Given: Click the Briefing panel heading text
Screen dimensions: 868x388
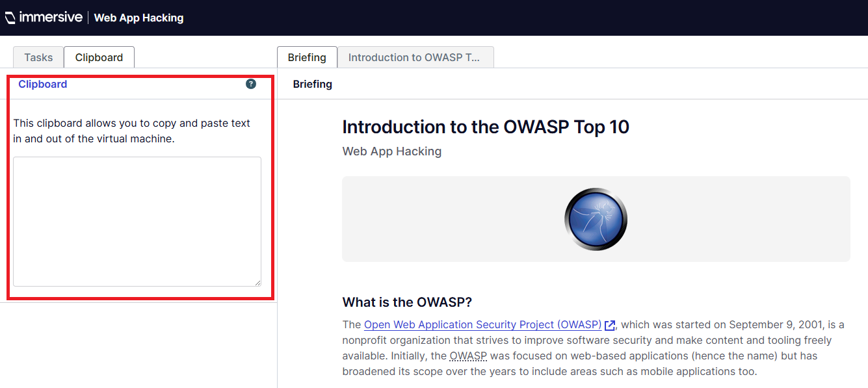Looking at the screenshot, I should pyautogui.click(x=312, y=84).
